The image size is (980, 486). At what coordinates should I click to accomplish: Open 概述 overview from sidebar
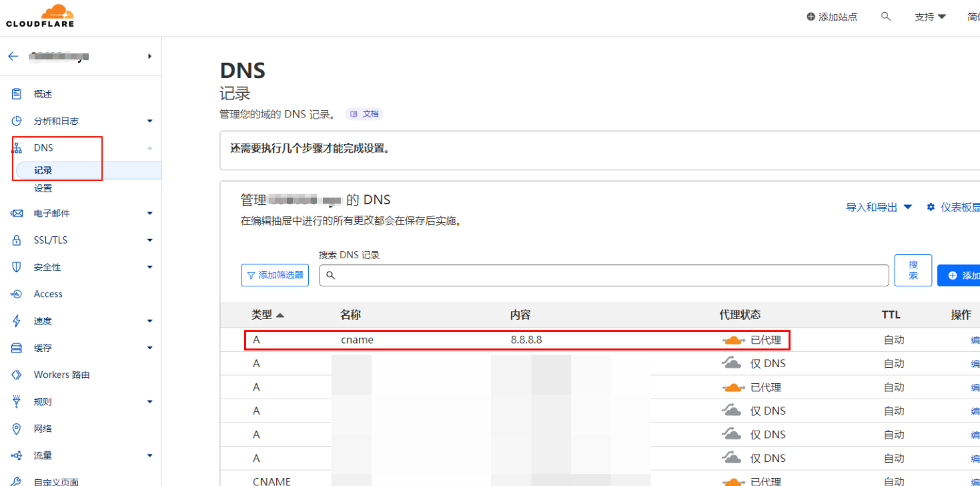click(43, 94)
